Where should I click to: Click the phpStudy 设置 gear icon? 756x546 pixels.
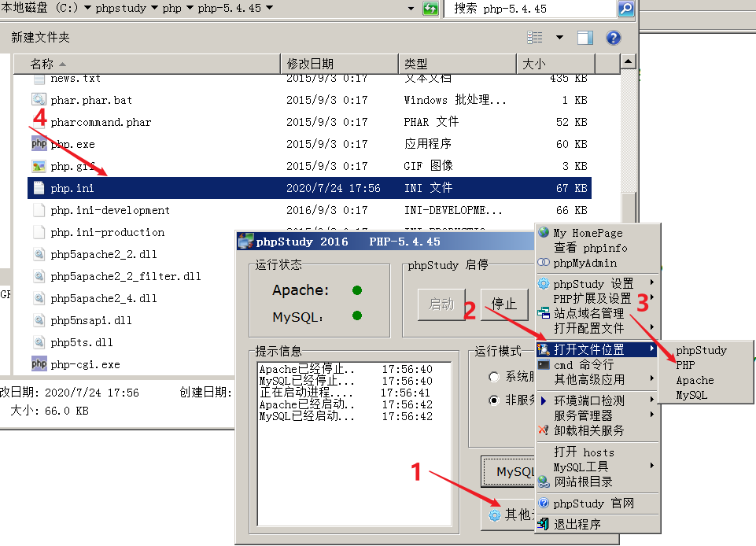coord(544,283)
